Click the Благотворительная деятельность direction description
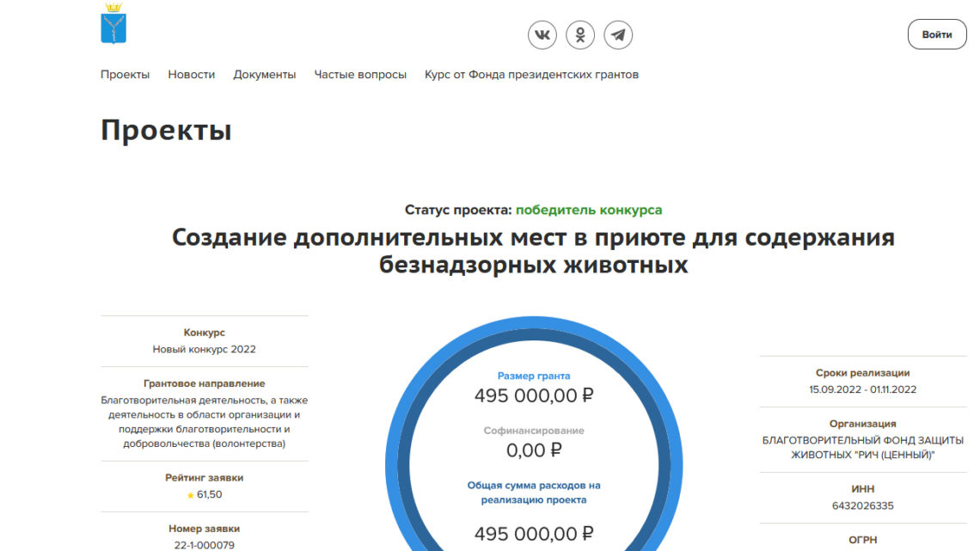This screenshot has width=980, height=551. (205, 422)
